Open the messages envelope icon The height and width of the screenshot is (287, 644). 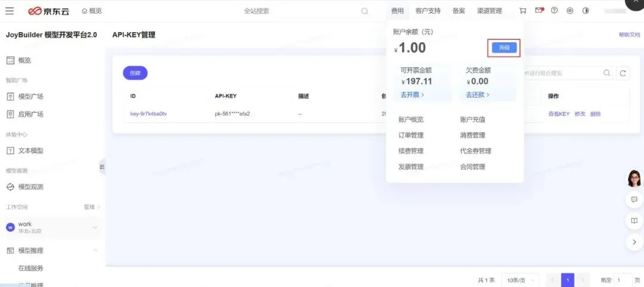pyautogui.click(x=539, y=11)
